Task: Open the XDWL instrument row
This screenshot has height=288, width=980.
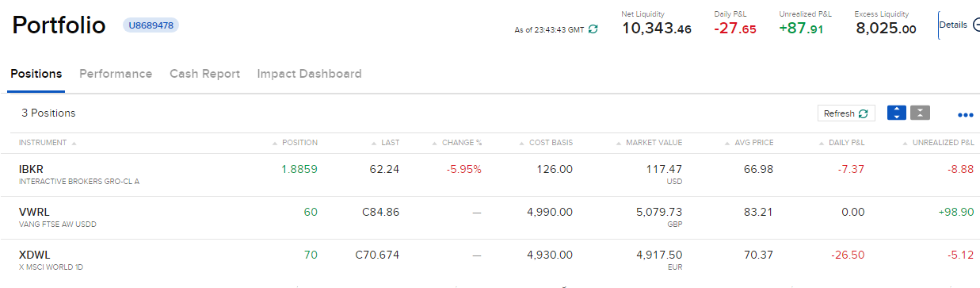Action: pos(490,260)
